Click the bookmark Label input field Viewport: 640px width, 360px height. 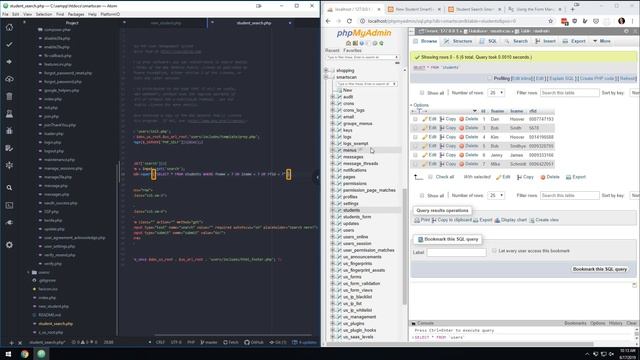tap(456, 252)
